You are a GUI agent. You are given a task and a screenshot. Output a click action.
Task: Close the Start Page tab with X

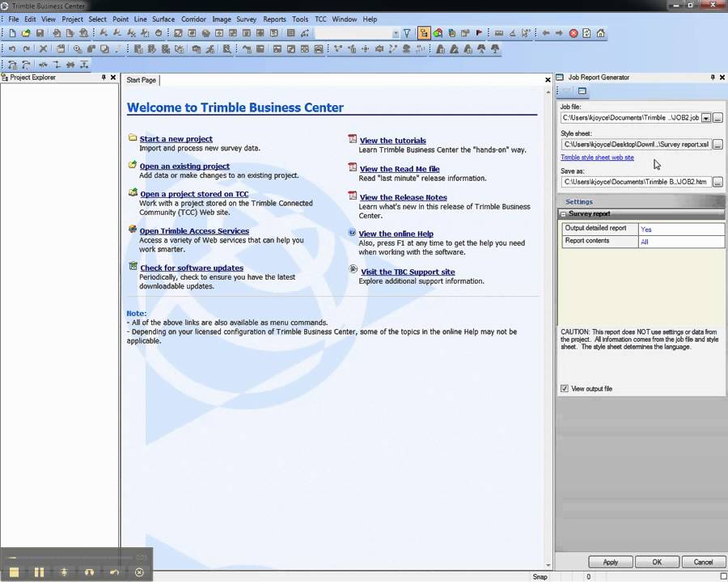click(x=548, y=80)
